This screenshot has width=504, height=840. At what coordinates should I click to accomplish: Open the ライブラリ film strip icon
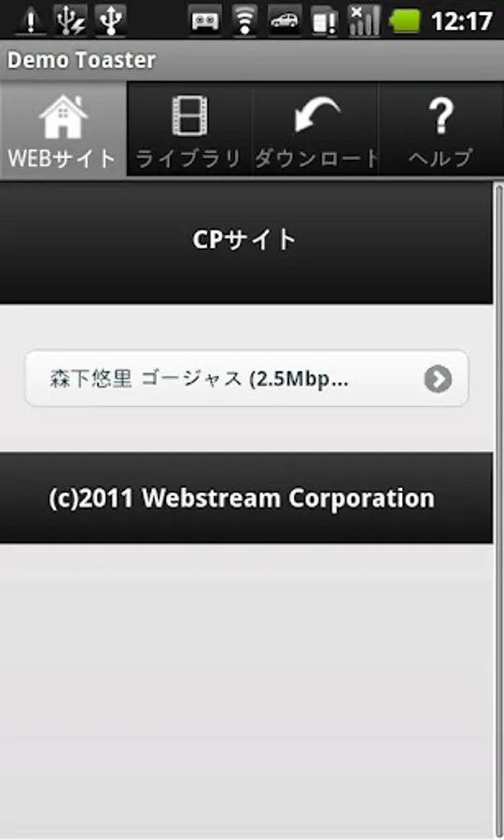(189, 115)
